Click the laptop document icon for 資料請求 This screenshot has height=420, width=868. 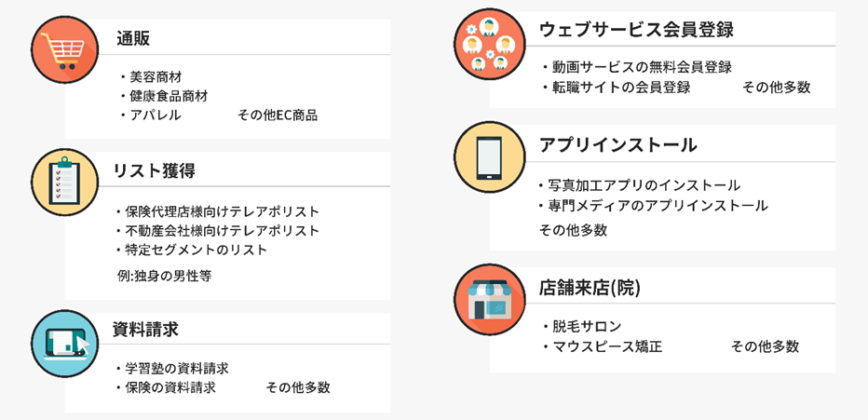point(65,344)
